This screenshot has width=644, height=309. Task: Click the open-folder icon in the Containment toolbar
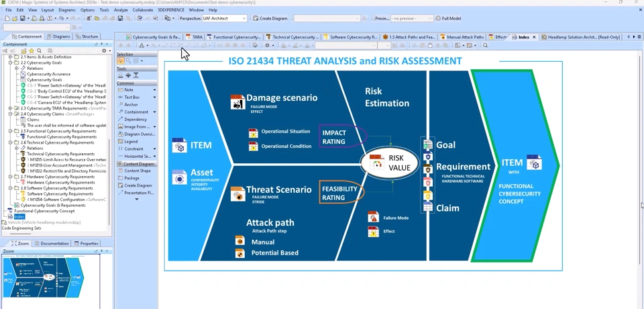tap(24, 50)
